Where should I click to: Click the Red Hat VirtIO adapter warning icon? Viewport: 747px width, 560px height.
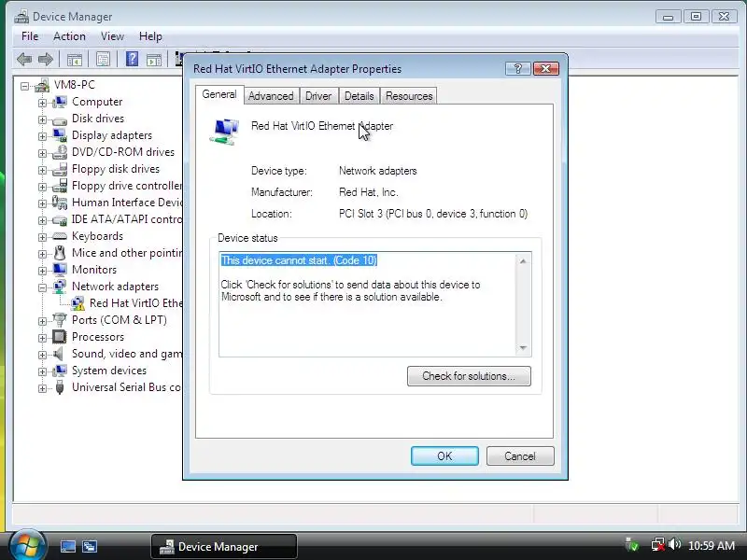78,303
